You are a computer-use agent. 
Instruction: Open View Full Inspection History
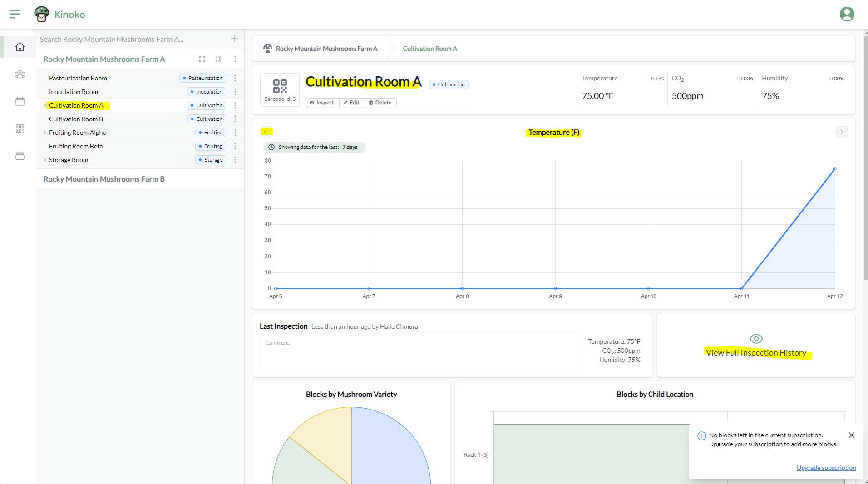(x=756, y=352)
